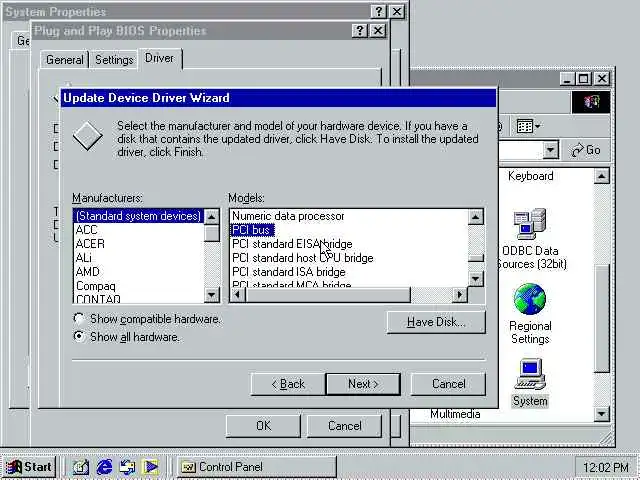Click the taskbar clock showing 12:02 PM

click(606, 467)
